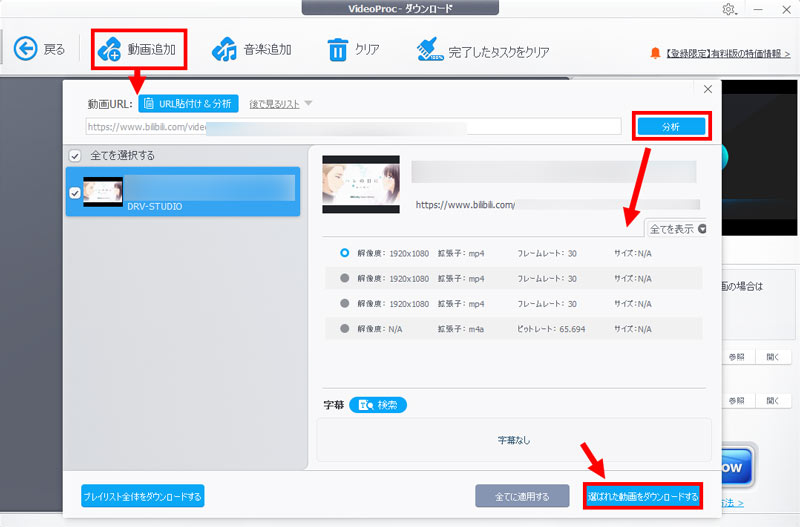Select the second 1920x1080 mp4 option
This screenshot has width=800, height=527.
click(345, 278)
